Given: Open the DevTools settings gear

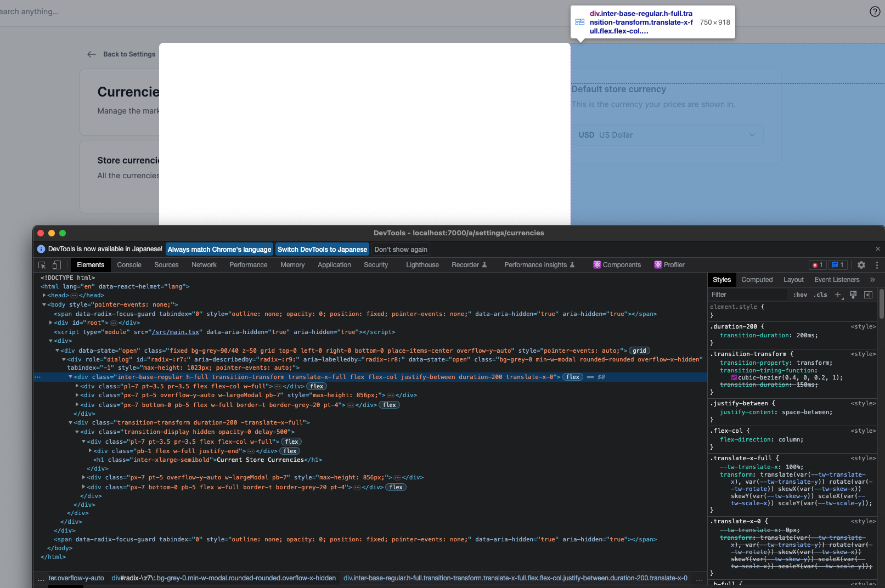Looking at the screenshot, I should click(861, 265).
